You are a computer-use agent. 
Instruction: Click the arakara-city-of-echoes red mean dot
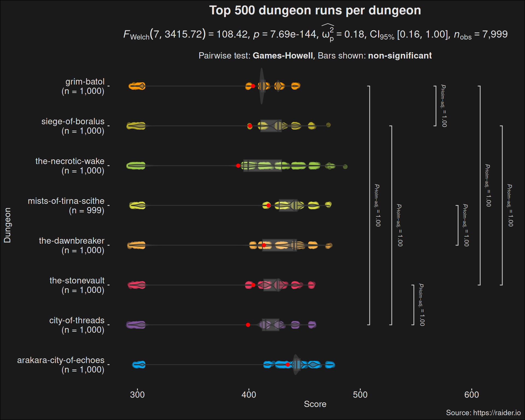coord(288,364)
